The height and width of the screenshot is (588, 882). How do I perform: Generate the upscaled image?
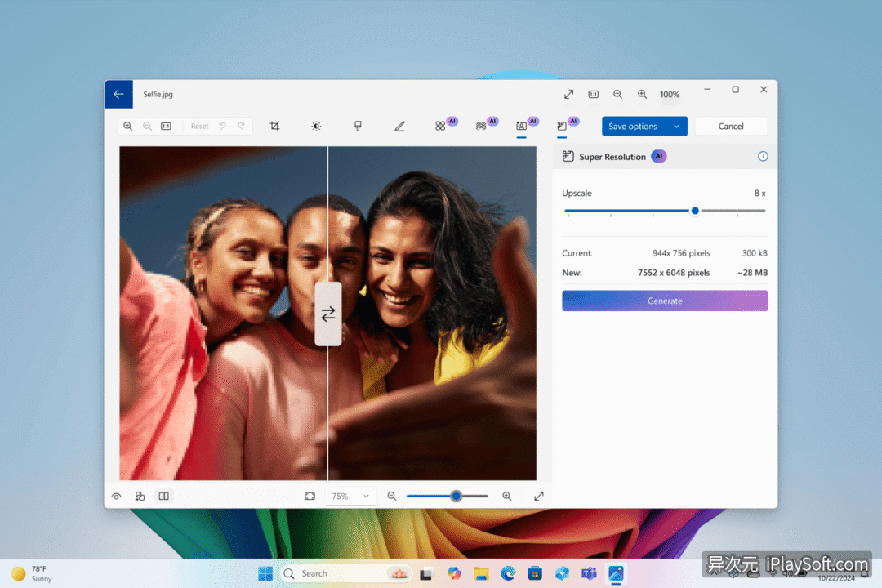point(665,301)
